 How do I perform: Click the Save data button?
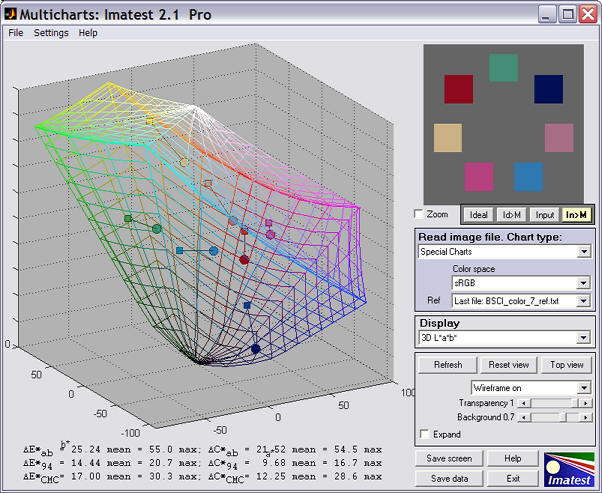(449, 478)
